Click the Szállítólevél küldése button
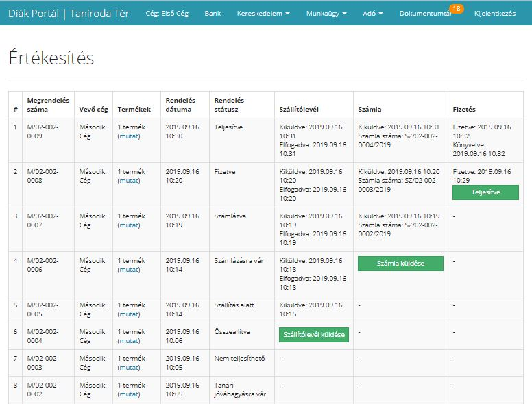This screenshot has width=532, height=404. point(314,335)
